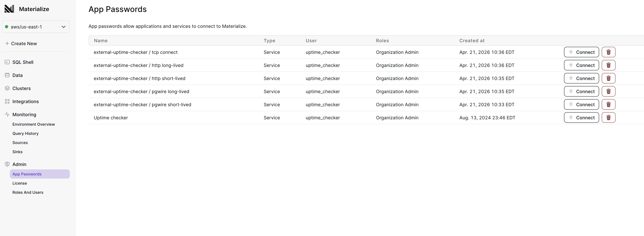Viewport: 644px width, 236px height.
Task: Click the User column header
Action: click(311, 40)
